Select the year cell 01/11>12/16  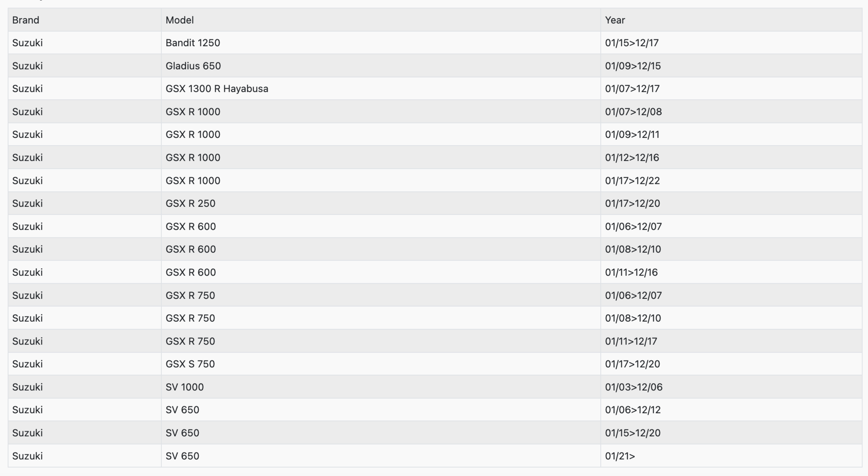point(632,272)
